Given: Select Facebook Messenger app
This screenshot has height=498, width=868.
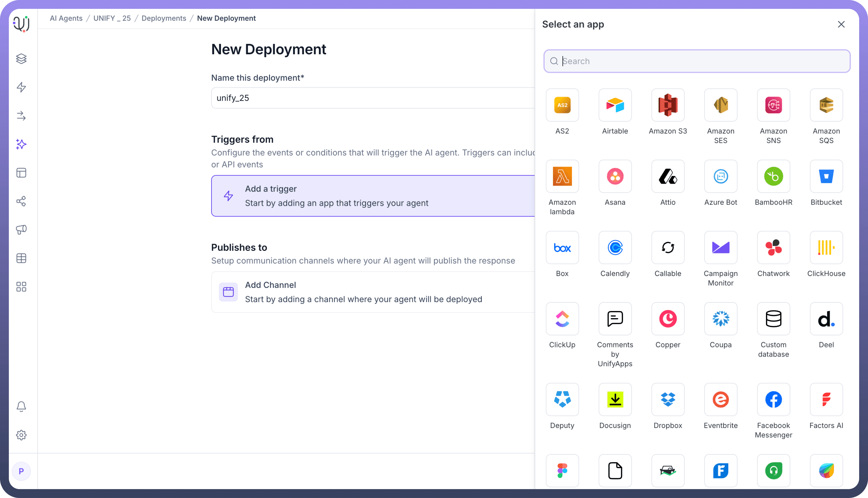Looking at the screenshot, I should (x=773, y=399).
